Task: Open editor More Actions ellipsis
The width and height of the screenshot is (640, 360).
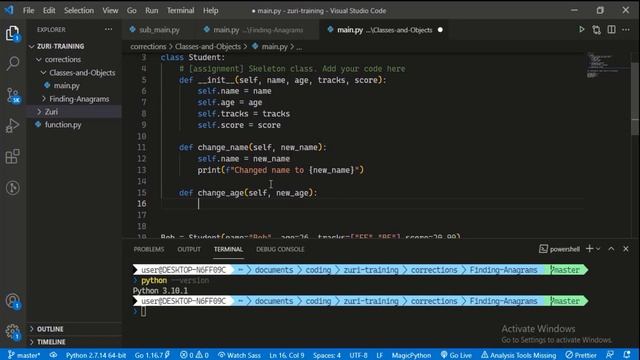Action: coord(626,29)
